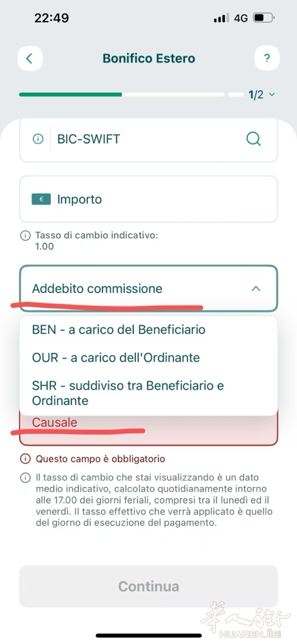
Task: Tap the green step progress bar
Action: pyautogui.click(x=70, y=95)
